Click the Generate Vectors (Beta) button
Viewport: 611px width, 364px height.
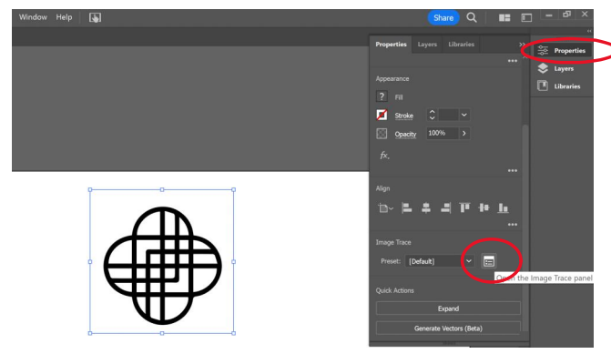tap(448, 328)
